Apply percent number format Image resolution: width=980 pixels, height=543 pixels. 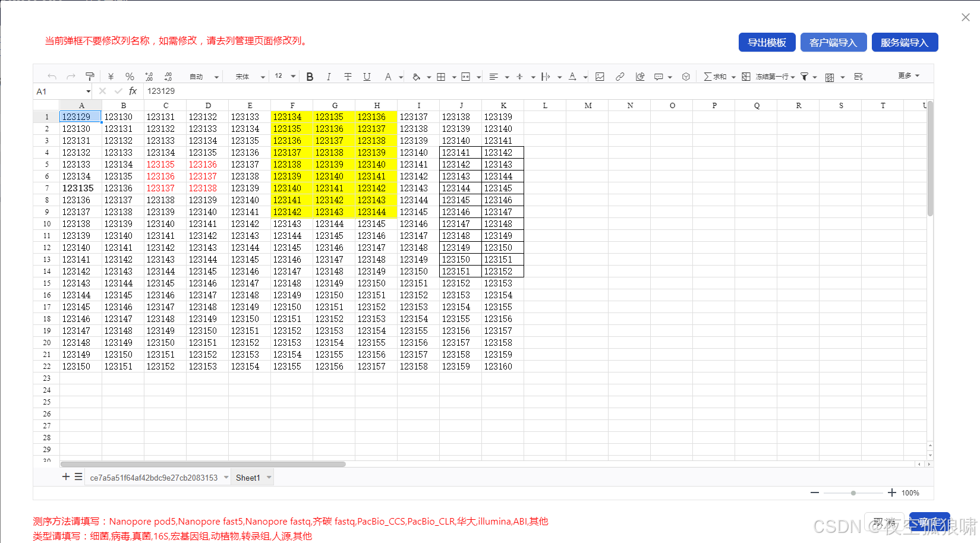130,77
